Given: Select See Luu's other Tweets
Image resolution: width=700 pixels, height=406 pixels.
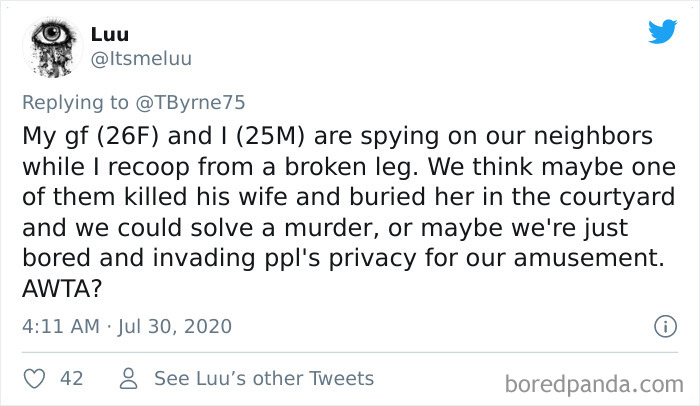Looking at the screenshot, I should [x=264, y=378].
